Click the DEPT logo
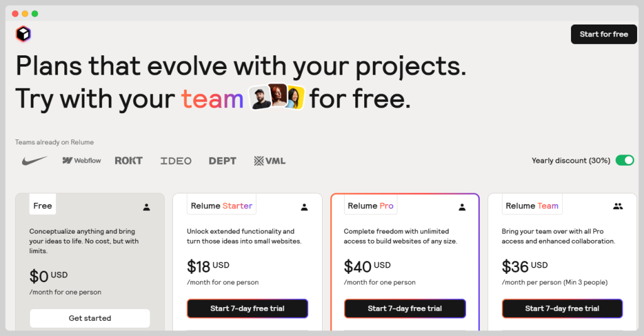The image size is (644, 336). [223, 161]
